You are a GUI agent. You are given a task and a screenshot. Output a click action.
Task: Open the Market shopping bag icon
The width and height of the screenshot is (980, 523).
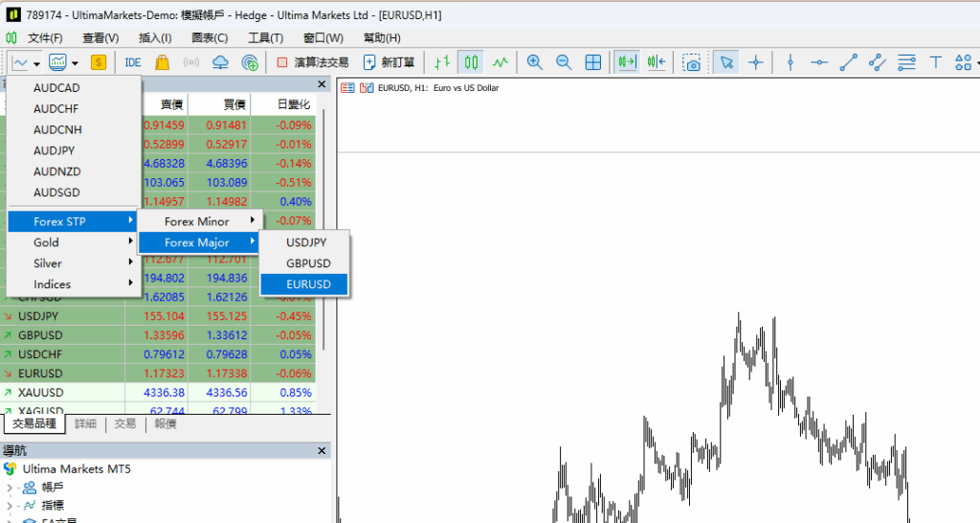(163, 62)
